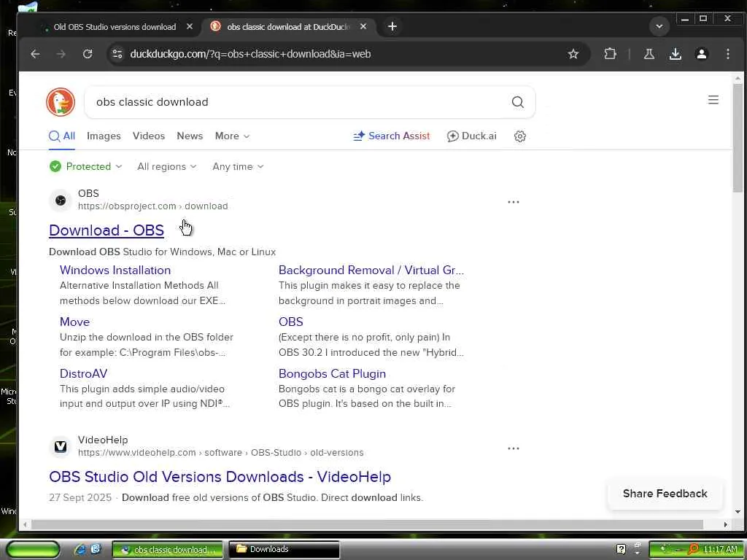Launch Internet Explorer from quick launch
The image size is (747, 560).
point(80,549)
